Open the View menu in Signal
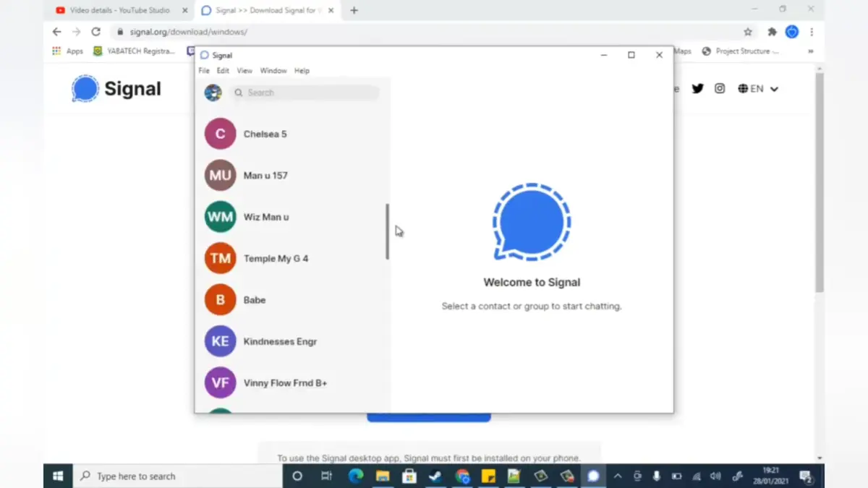 click(244, 71)
